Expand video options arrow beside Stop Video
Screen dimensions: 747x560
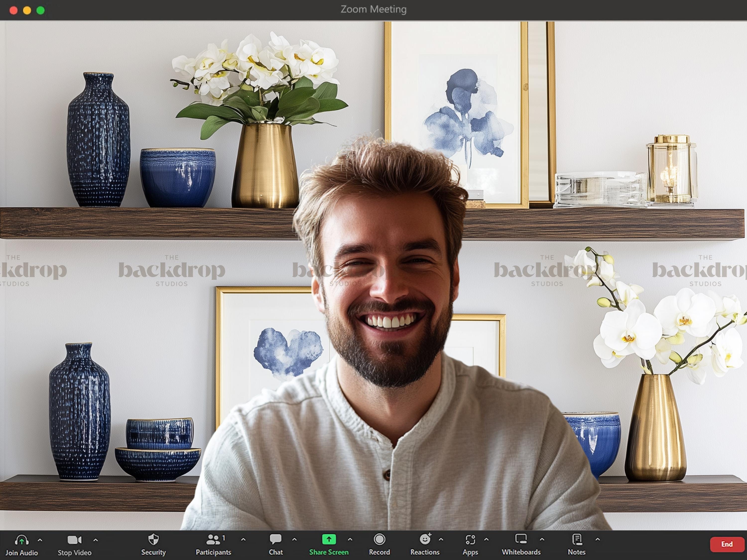96,540
